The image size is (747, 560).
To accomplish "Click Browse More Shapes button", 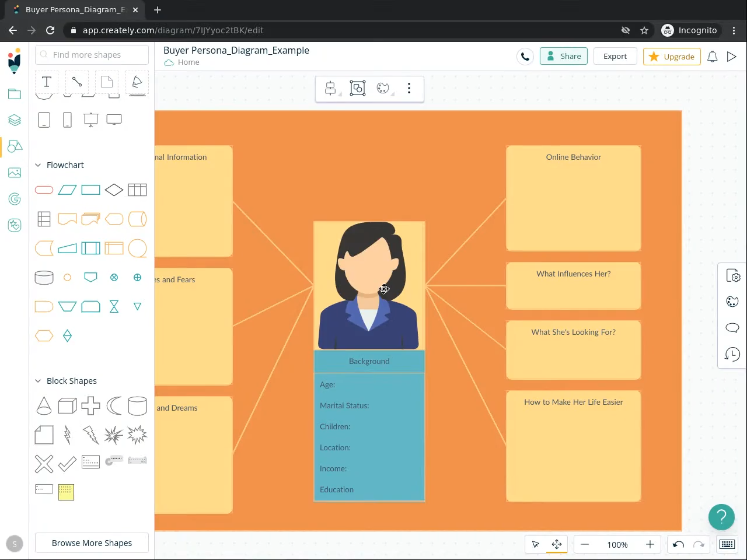I will [92, 543].
